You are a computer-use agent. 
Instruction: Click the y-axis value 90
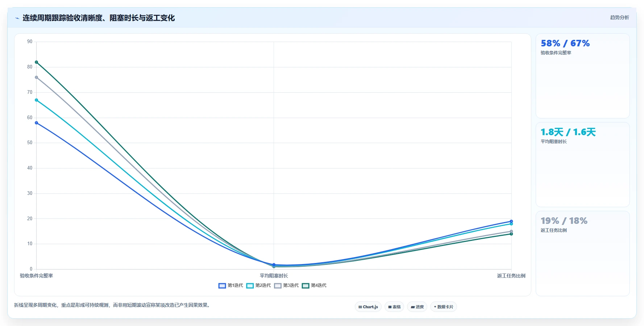tap(30, 42)
